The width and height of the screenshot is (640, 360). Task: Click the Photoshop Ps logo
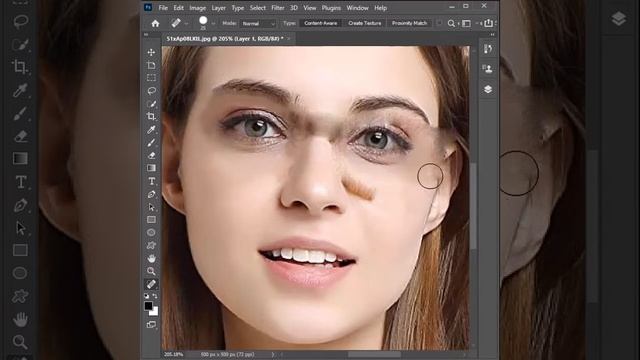pyautogui.click(x=148, y=7)
